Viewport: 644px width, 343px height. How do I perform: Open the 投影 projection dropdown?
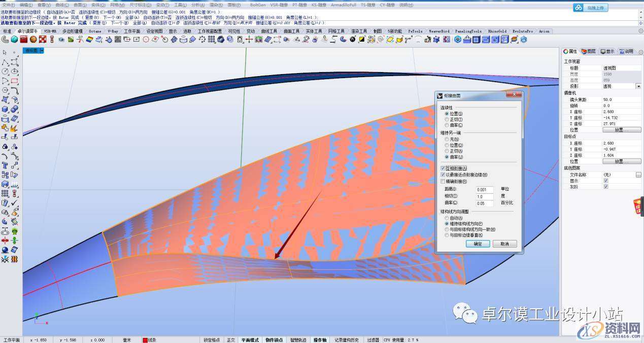638,86
